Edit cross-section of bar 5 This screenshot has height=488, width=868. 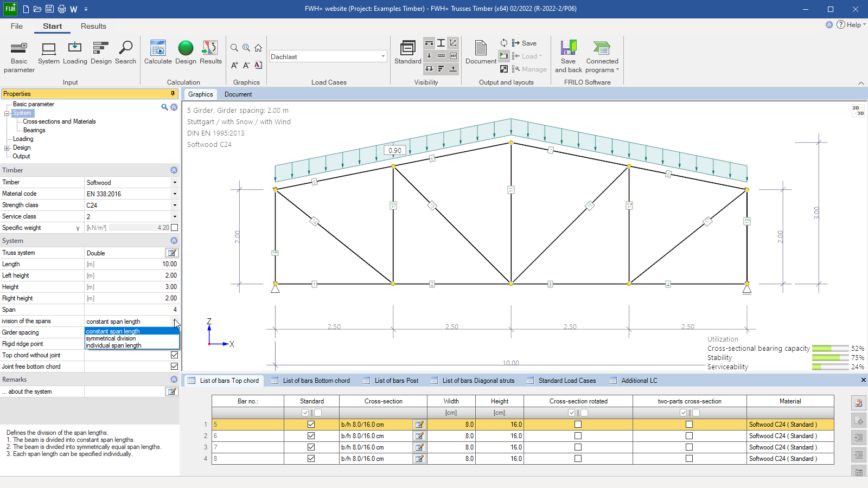pyautogui.click(x=419, y=425)
